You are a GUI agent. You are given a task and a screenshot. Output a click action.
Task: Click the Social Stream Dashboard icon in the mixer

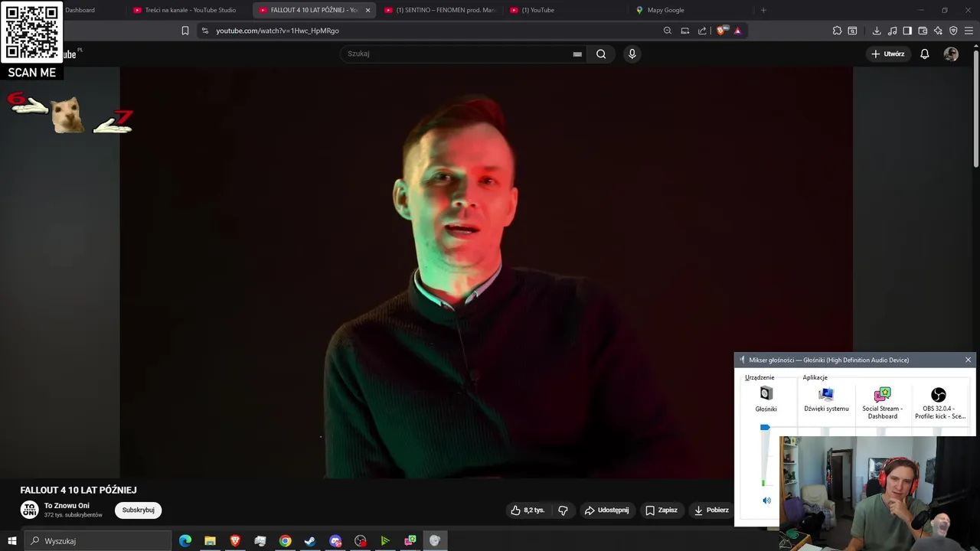(882, 394)
